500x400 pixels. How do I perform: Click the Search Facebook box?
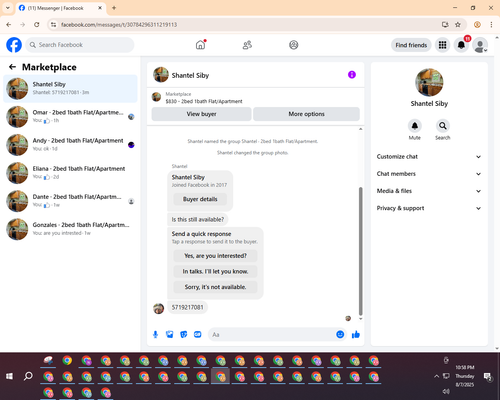80,45
